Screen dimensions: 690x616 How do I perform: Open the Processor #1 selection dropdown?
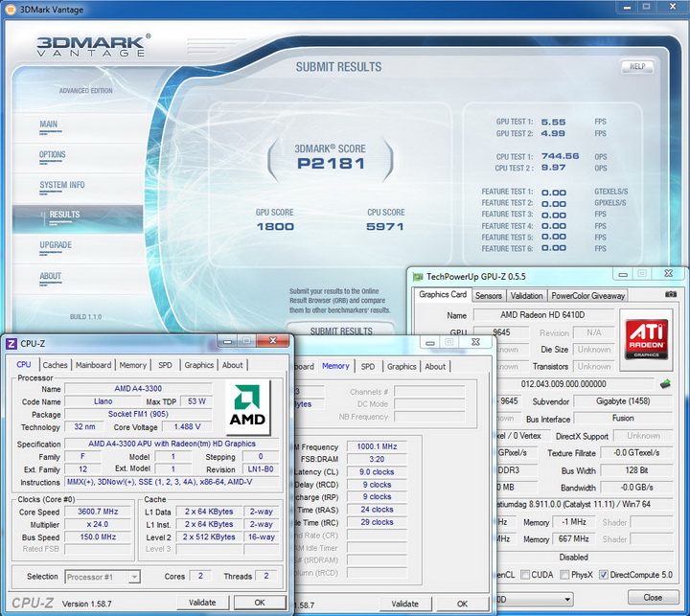pos(103,577)
